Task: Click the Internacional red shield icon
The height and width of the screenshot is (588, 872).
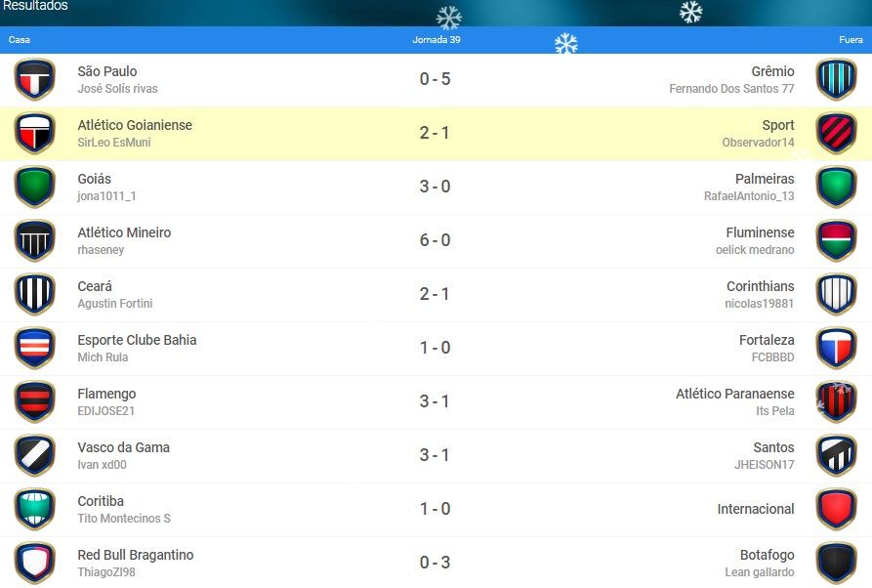Action: (x=837, y=509)
